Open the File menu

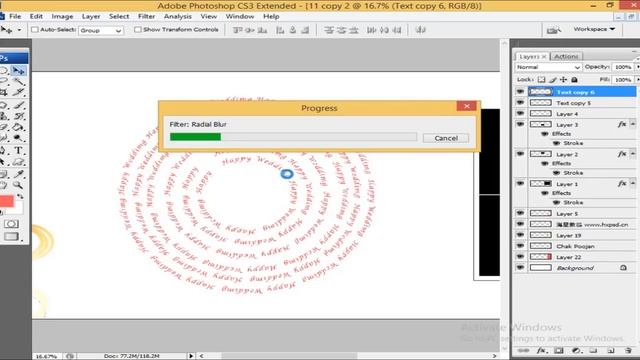pos(15,16)
